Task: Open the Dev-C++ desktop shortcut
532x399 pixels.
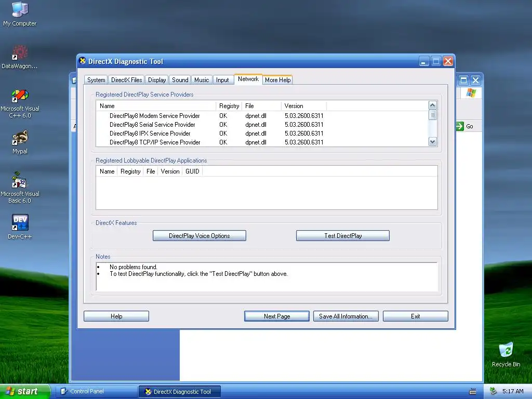Action: pos(20,227)
